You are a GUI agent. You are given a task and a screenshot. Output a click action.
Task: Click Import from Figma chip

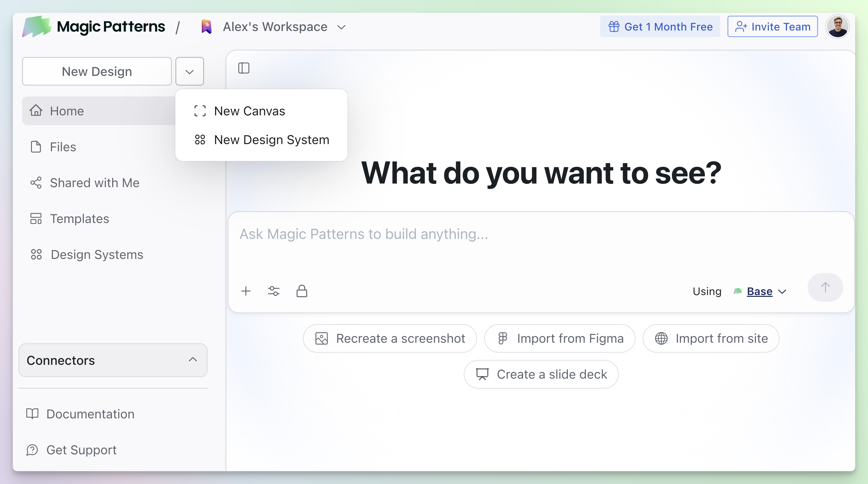tap(559, 339)
